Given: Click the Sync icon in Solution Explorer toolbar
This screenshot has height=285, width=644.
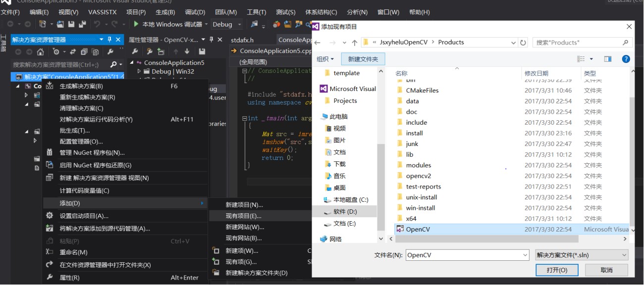Looking at the screenshot, I should click(72, 51).
